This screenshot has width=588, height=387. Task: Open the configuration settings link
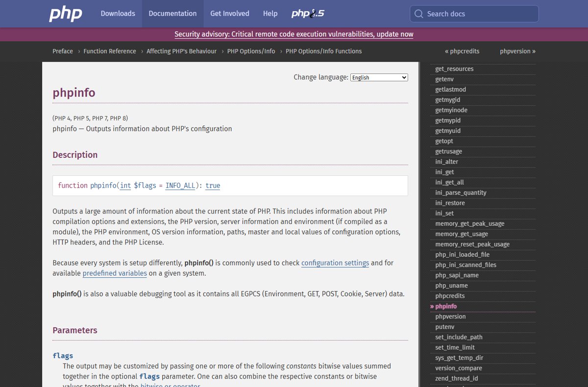coord(335,263)
